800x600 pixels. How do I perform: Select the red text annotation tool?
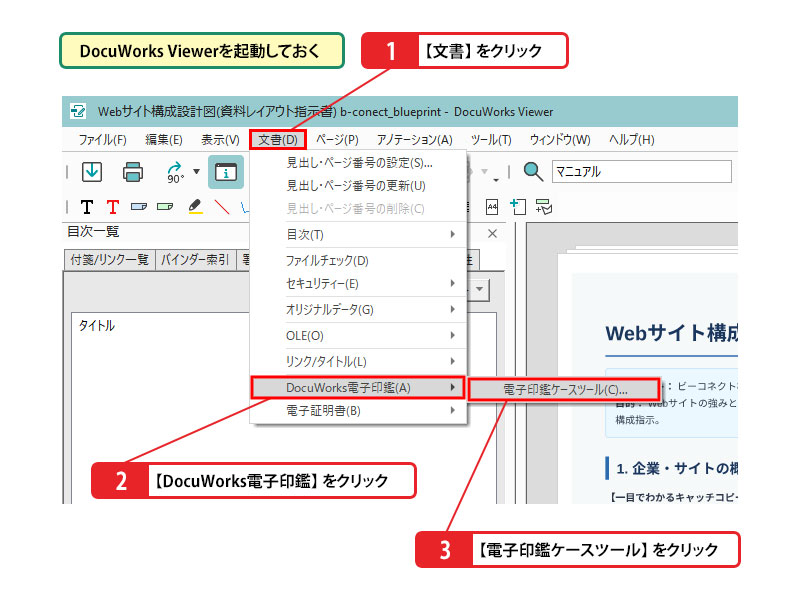[x=112, y=207]
